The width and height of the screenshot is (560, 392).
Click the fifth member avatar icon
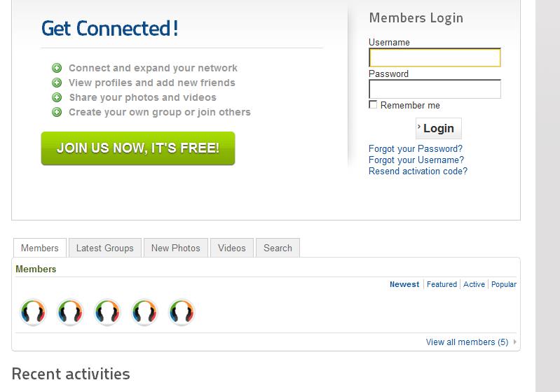click(182, 312)
